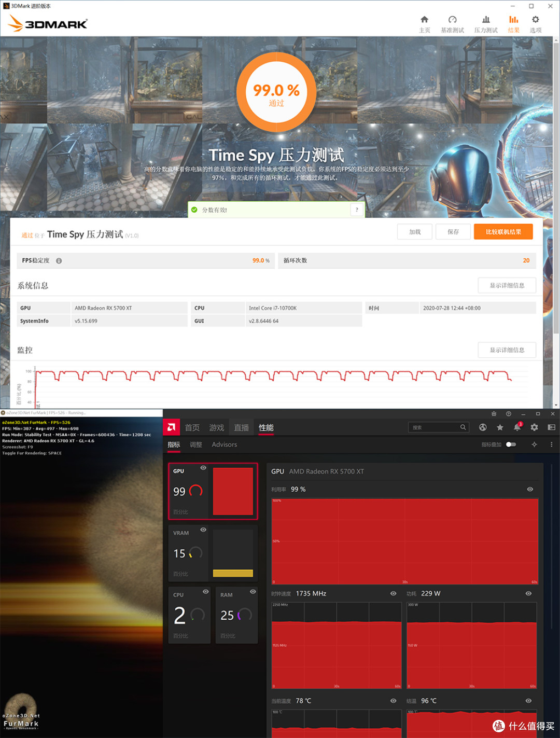The height and width of the screenshot is (738, 560).
Task: Toggle visibility eye on the CPU tile
Action: pyautogui.click(x=205, y=592)
